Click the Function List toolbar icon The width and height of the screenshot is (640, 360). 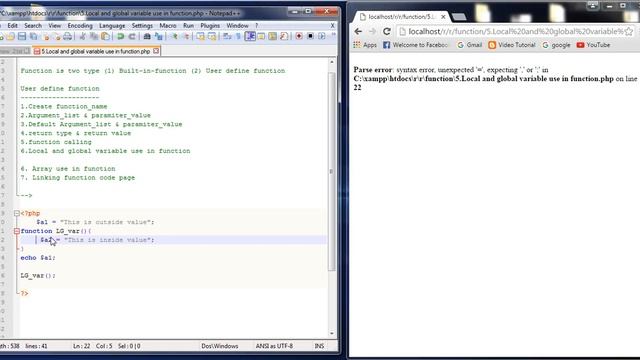[x=284, y=37]
